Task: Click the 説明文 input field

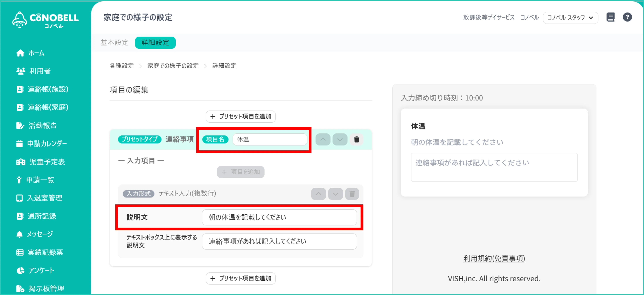Action: 279,217
